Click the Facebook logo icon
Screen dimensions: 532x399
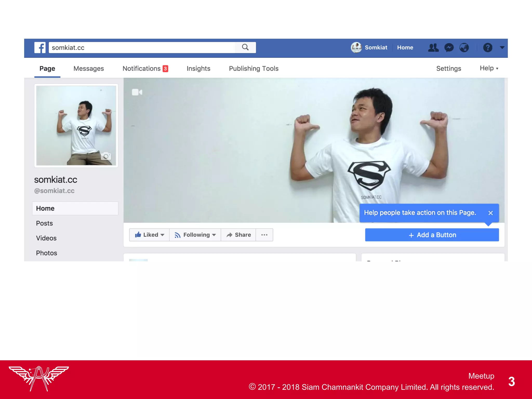(x=40, y=48)
